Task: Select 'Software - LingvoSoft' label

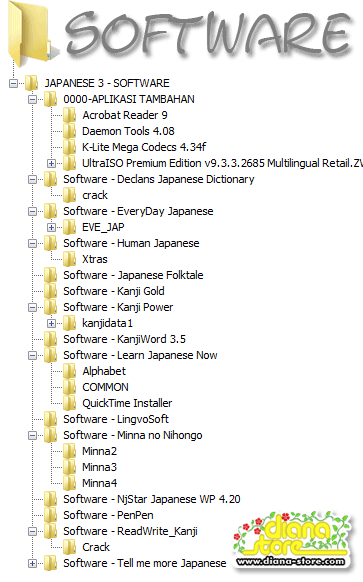Action: click(116, 419)
